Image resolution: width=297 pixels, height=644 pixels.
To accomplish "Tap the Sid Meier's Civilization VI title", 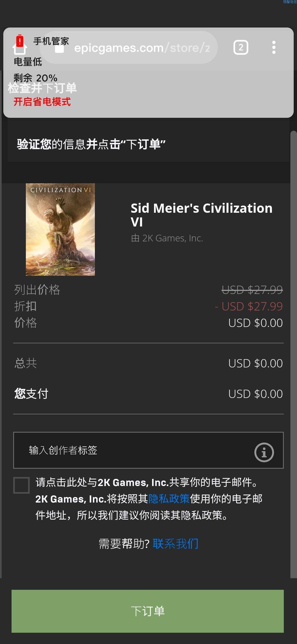I will 201,215.
